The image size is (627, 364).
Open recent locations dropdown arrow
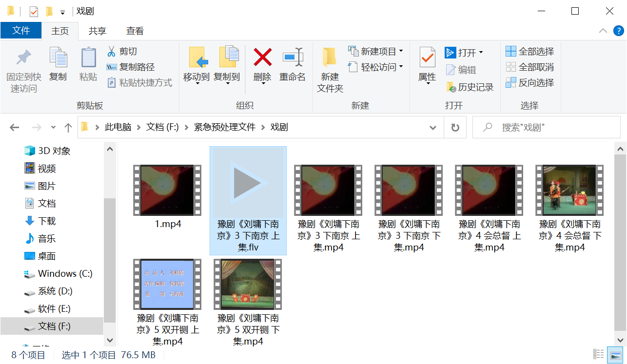(x=54, y=128)
